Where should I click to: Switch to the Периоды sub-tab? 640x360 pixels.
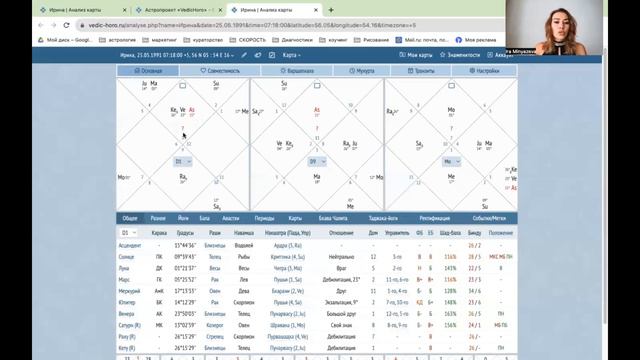(264, 218)
